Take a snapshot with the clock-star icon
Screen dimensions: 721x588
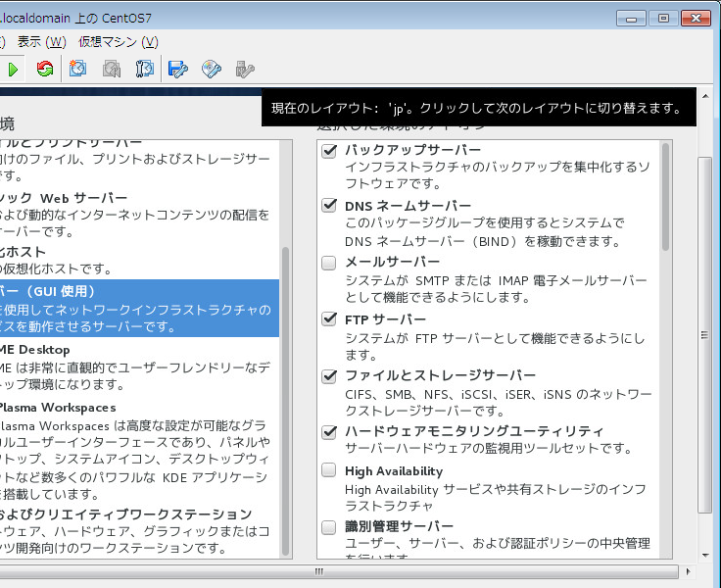coord(77,69)
